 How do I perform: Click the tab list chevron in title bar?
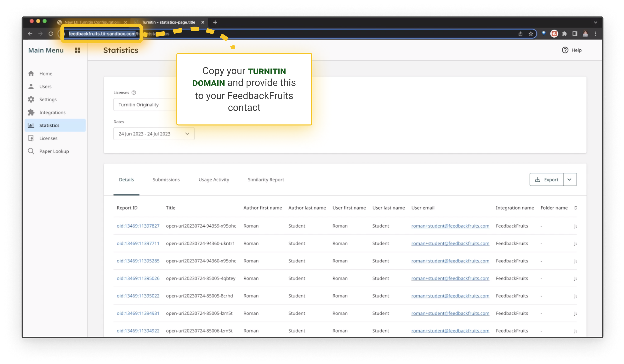(x=595, y=22)
